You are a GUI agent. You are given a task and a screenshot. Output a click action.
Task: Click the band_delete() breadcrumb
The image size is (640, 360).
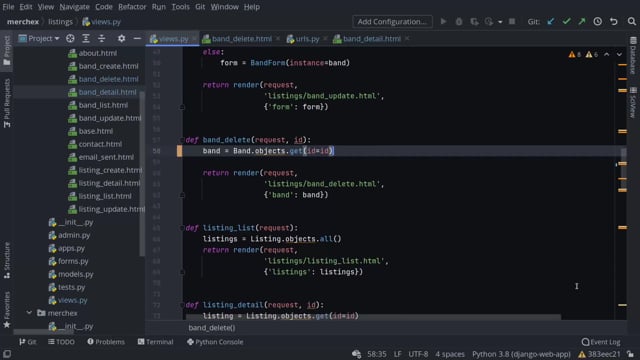click(x=212, y=328)
